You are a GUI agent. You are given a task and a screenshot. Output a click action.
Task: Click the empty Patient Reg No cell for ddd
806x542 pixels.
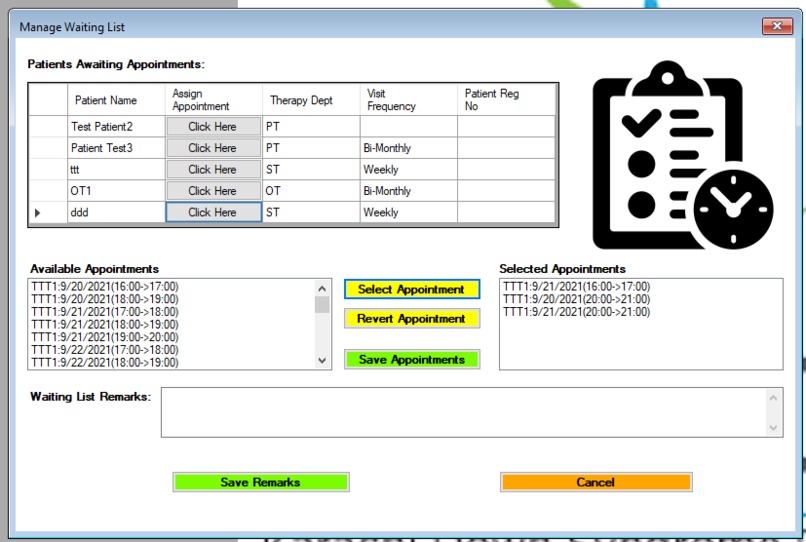point(506,212)
